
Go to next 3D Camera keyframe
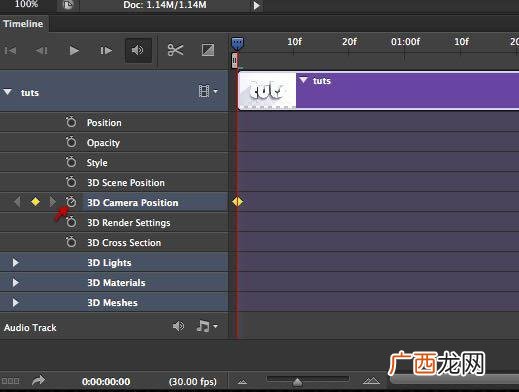click(x=52, y=202)
